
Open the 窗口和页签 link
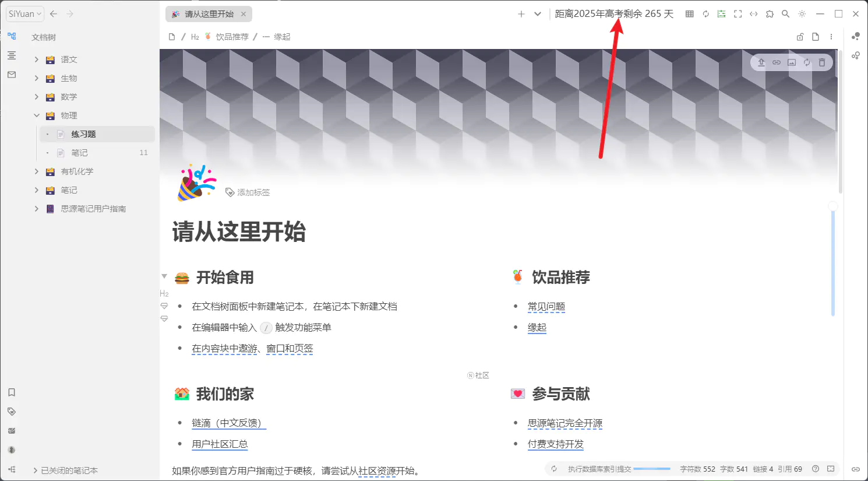pos(290,349)
